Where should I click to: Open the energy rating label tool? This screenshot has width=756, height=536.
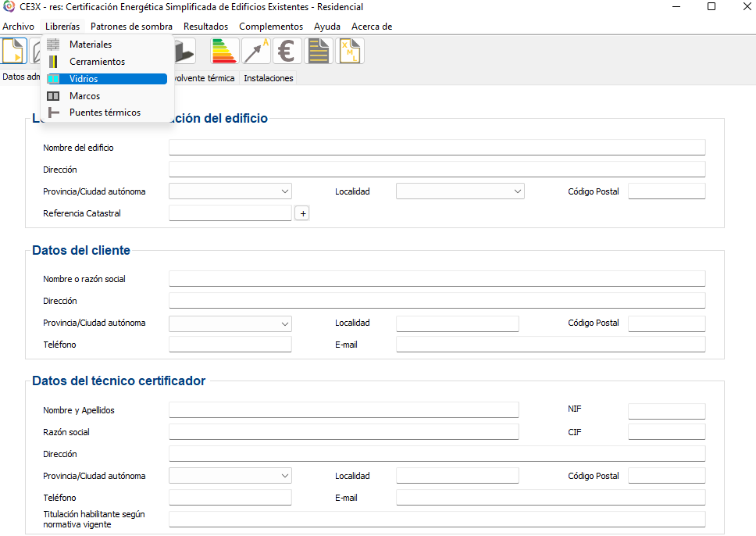tap(225, 52)
